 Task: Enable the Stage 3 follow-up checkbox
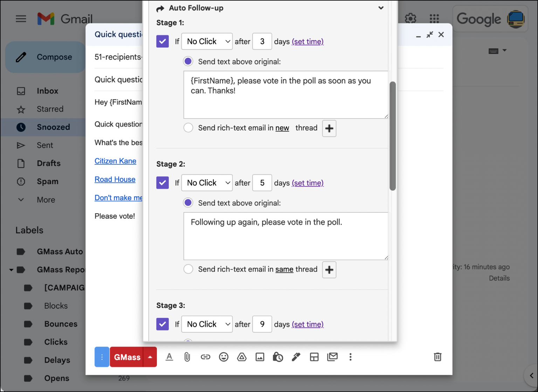163,324
